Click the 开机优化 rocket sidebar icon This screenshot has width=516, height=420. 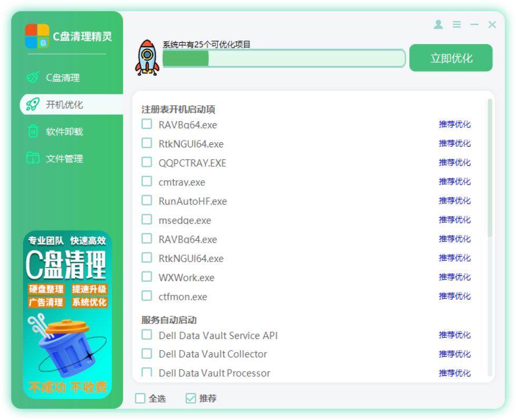[x=33, y=104]
